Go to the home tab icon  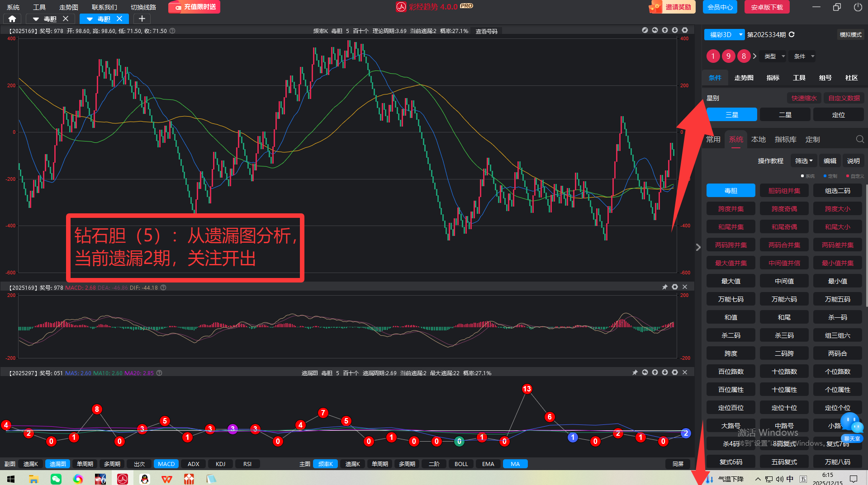point(12,19)
